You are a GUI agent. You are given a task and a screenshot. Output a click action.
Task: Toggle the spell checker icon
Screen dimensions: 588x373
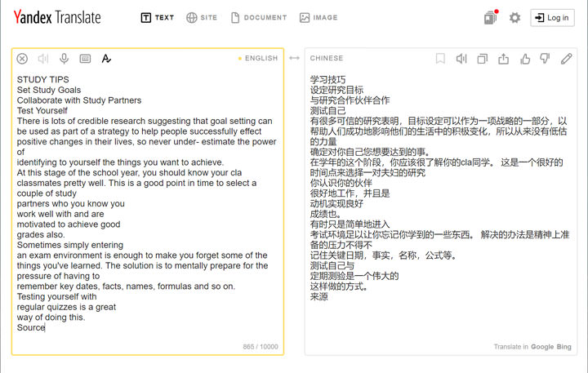coord(106,59)
